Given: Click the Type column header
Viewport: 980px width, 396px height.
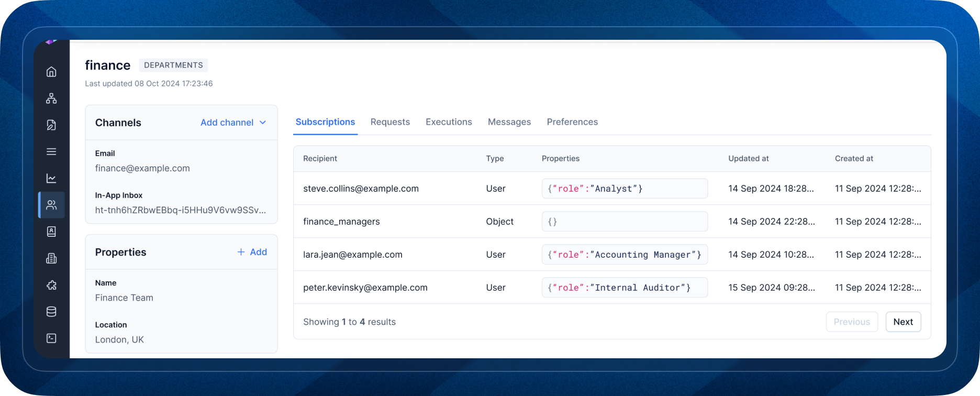Looking at the screenshot, I should point(495,159).
